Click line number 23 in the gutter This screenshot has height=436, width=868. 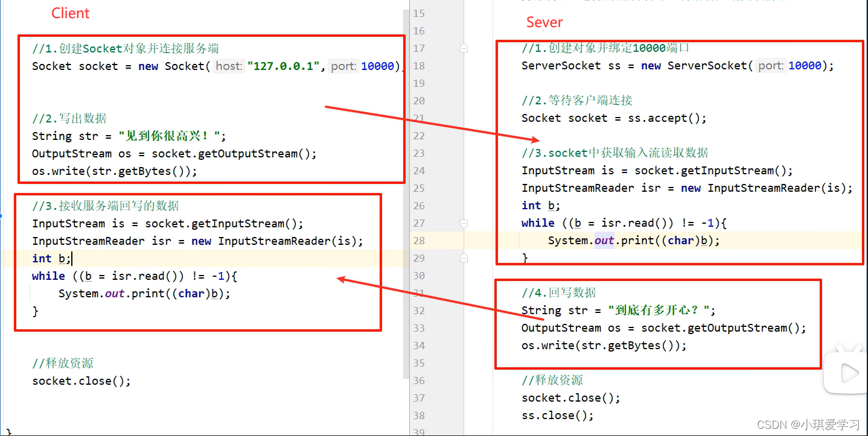[x=419, y=153]
